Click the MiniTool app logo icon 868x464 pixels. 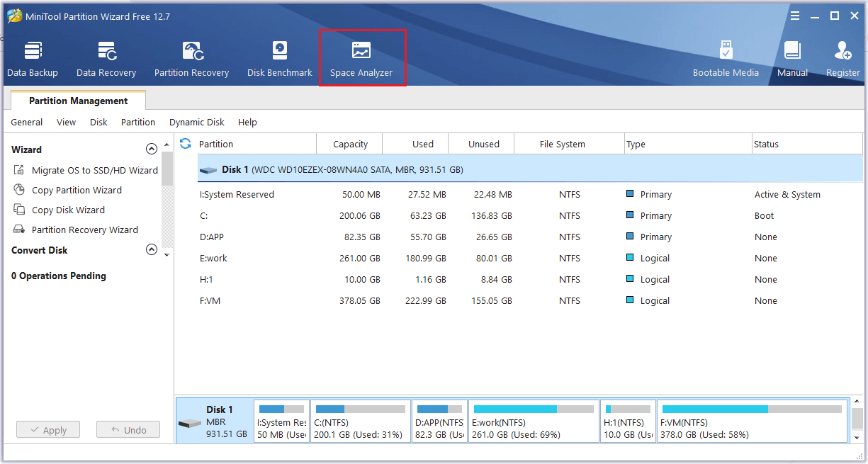point(13,16)
